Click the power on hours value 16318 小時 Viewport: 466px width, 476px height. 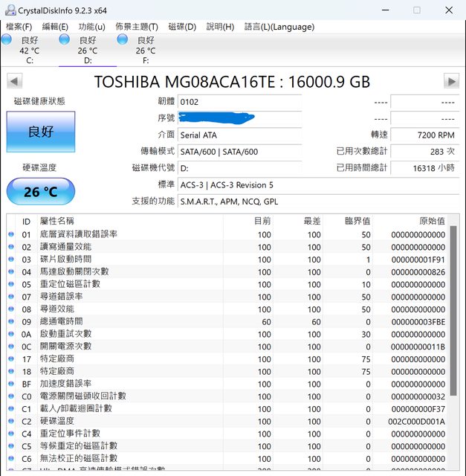425,168
